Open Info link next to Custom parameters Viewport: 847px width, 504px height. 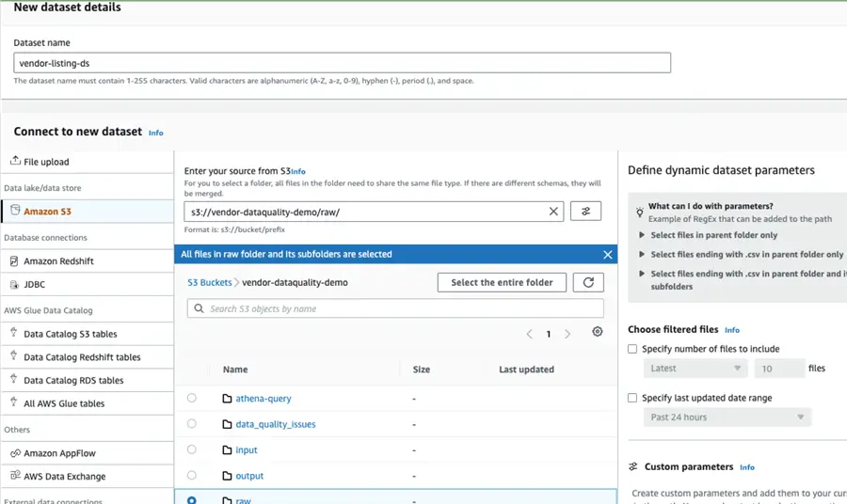[747, 467]
